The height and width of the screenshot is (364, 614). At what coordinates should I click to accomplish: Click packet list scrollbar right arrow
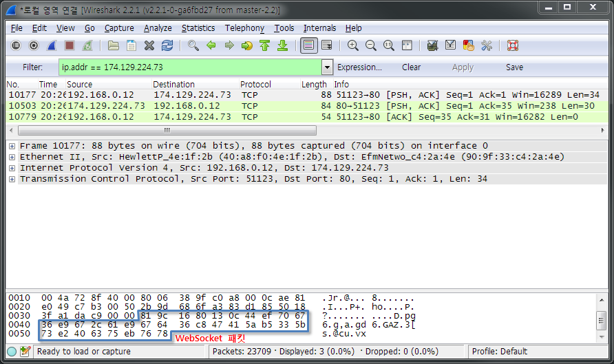click(x=603, y=130)
